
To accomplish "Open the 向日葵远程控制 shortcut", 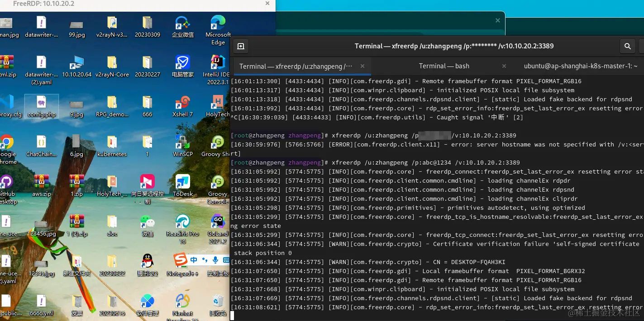I will coord(147,189).
